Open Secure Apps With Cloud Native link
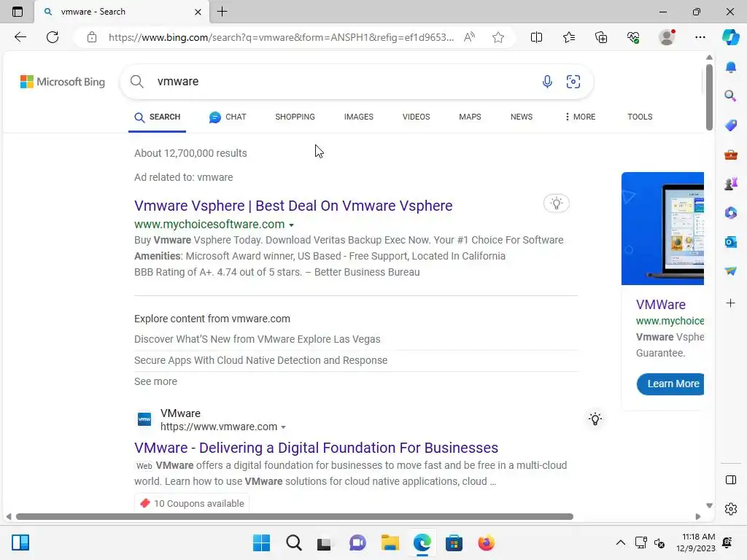 click(x=260, y=360)
